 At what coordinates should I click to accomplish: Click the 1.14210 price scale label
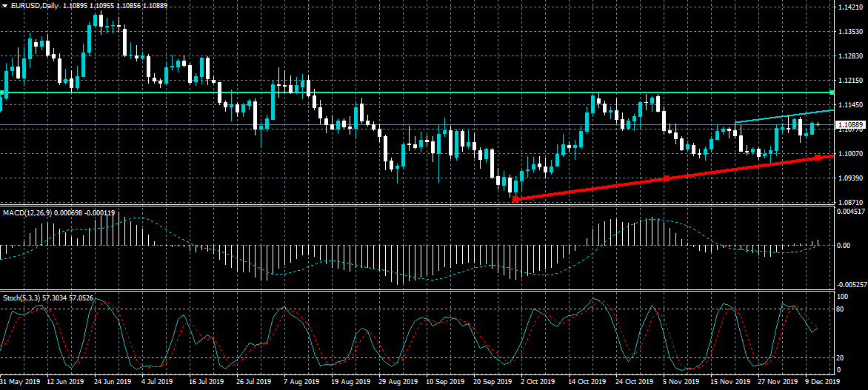tap(849, 7)
